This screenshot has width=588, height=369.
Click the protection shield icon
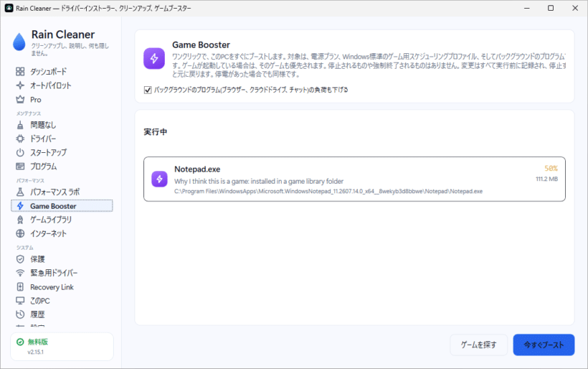[x=20, y=259]
